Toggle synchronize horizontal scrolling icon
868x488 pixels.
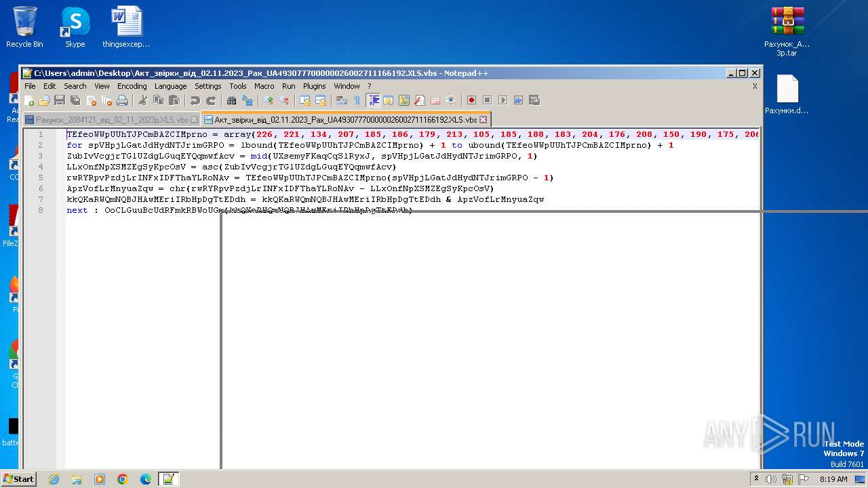pyautogui.click(x=321, y=100)
